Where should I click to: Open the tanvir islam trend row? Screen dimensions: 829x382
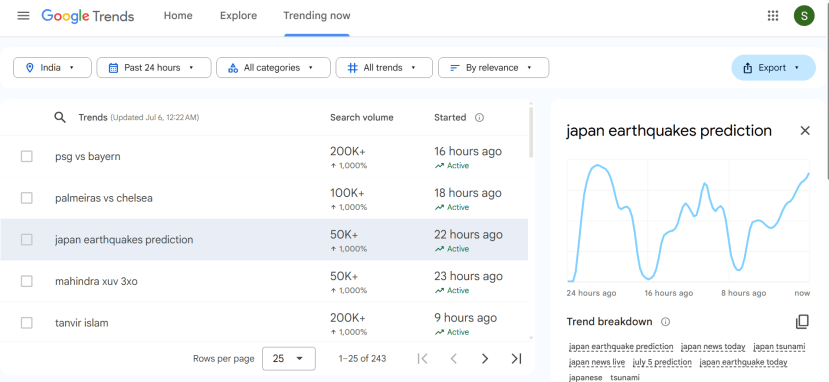264,323
